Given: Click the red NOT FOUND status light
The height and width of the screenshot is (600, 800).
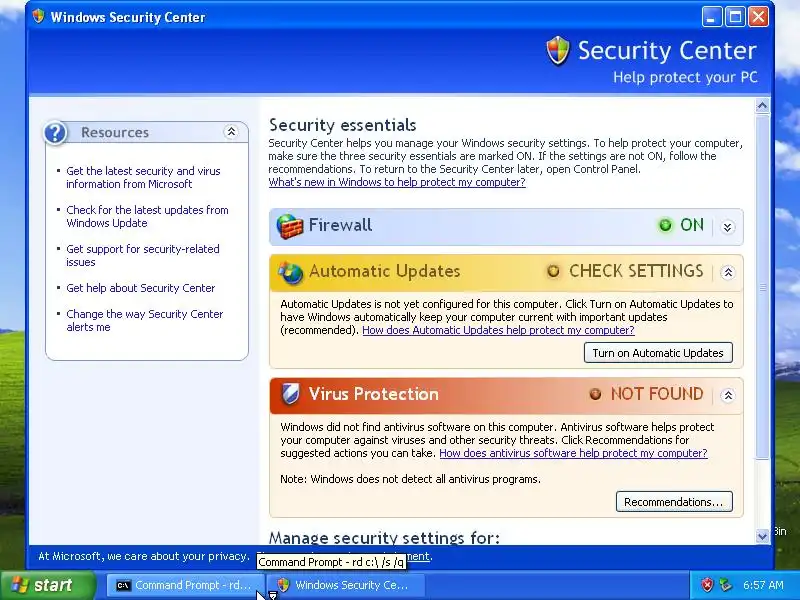Looking at the screenshot, I should (x=595, y=394).
